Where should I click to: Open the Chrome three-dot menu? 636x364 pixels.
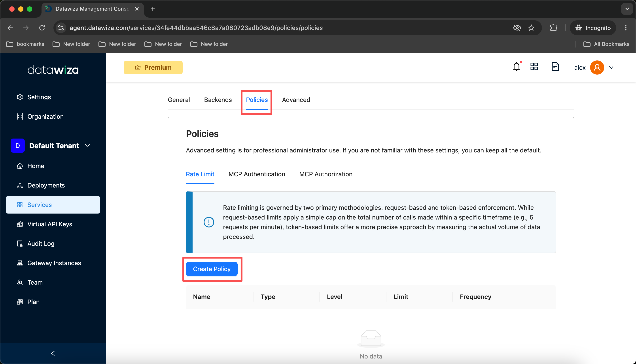[x=626, y=28]
